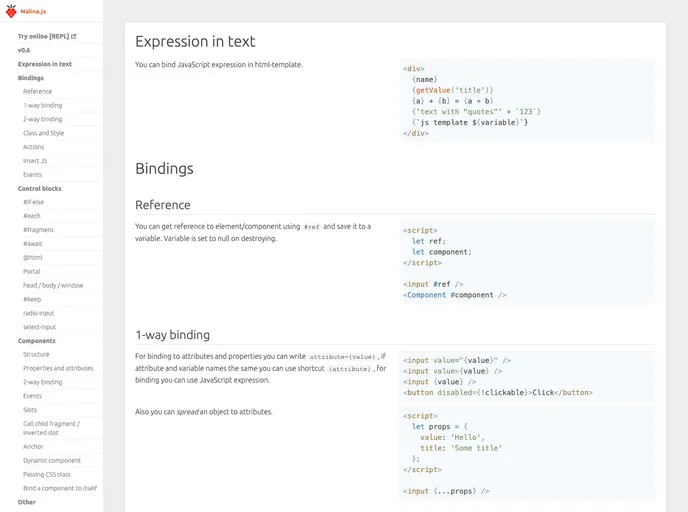Click the button disabled={!clickable} code line
This screenshot has height=512, width=688.
tap(498, 393)
